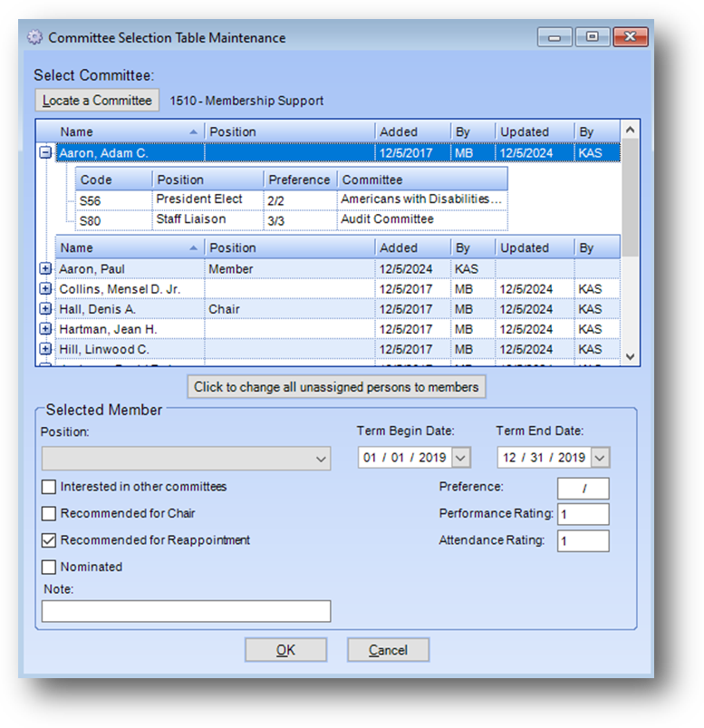Click the Staff Liaison position cell
704x728 pixels.
(207, 220)
